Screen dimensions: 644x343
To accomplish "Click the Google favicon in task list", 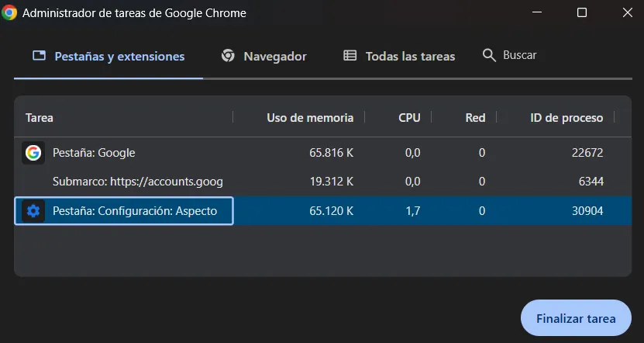I will pyautogui.click(x=33, y=153).
